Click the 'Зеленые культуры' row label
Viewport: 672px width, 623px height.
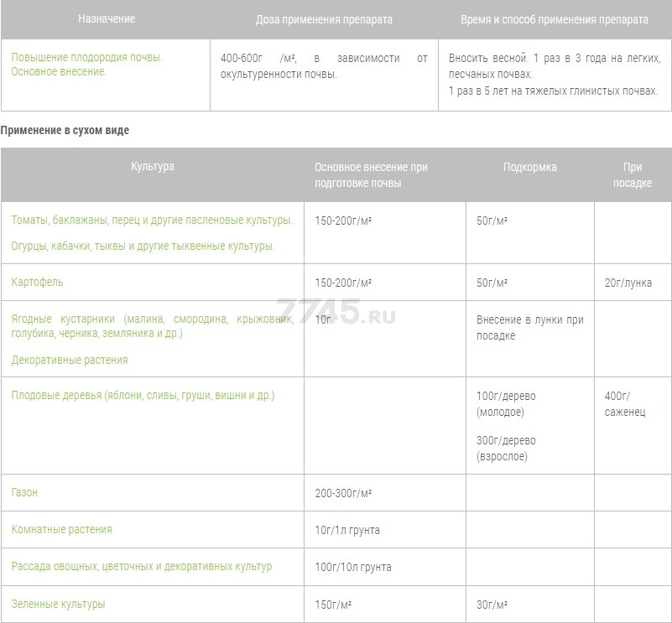click(x=58, y=605)
